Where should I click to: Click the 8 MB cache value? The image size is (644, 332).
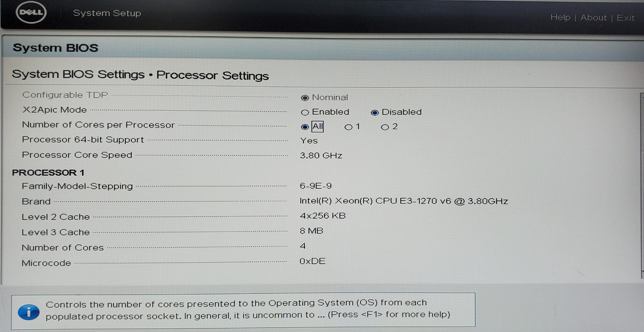(312, 231)
